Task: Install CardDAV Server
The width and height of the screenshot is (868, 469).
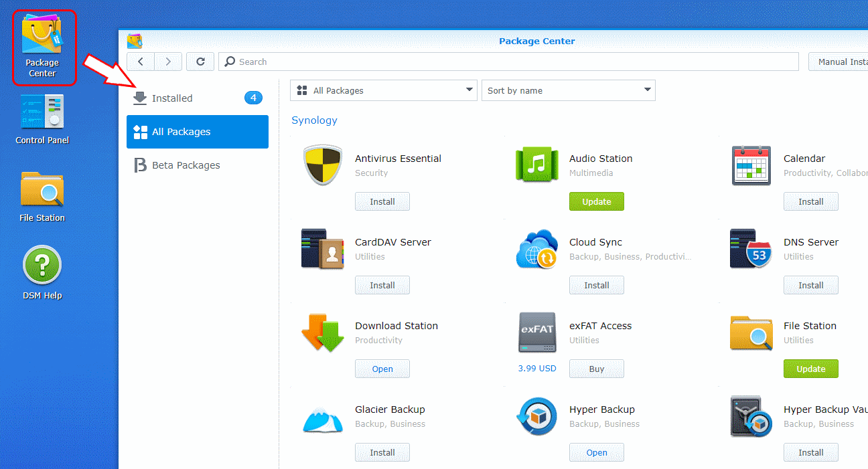Action: (382, 285)
